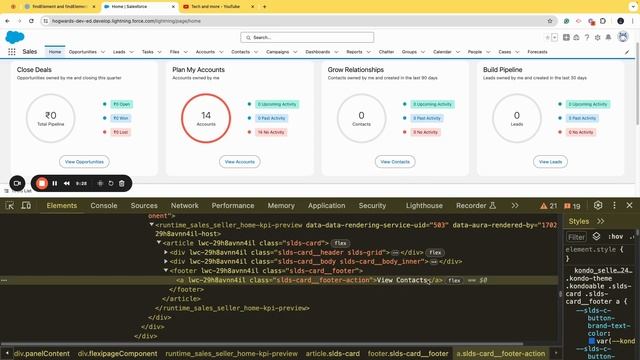
Task: Open the DevTools three-dot menu
Action: tap(614, 205)
